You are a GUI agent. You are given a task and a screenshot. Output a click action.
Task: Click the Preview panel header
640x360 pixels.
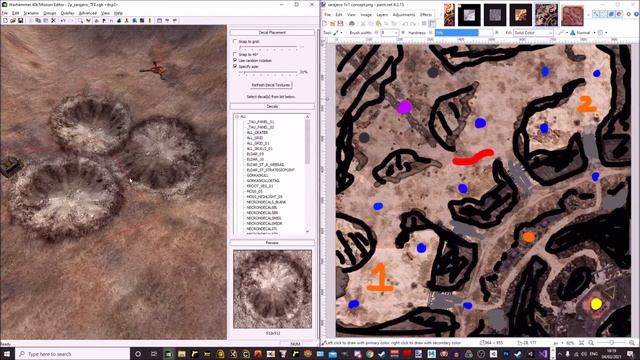(x=272, y=242)
